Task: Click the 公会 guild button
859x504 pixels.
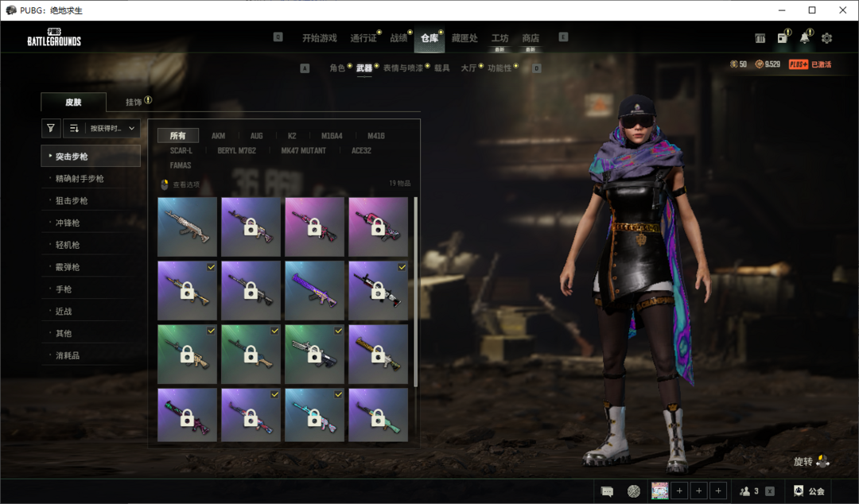Action: click(809, 490)
